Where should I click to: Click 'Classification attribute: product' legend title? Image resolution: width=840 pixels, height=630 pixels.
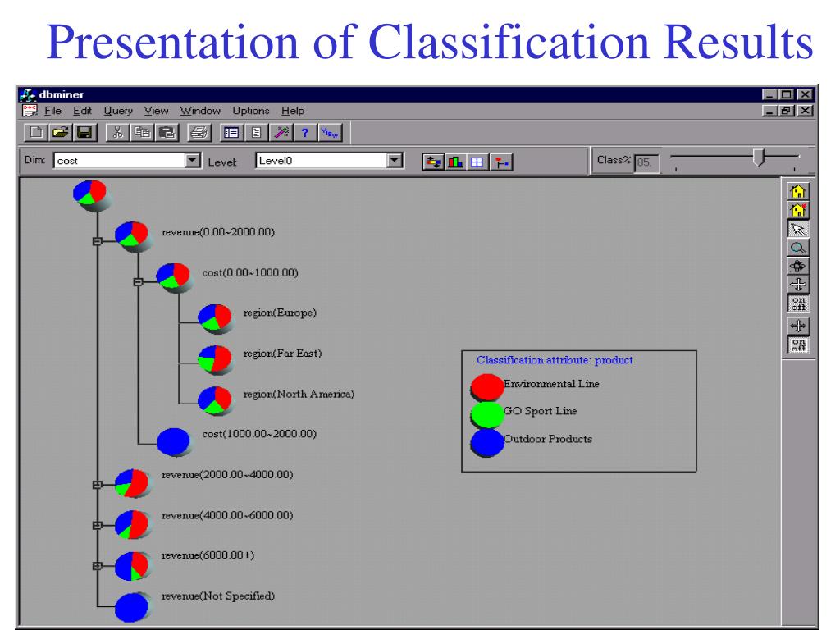(555, 360)
